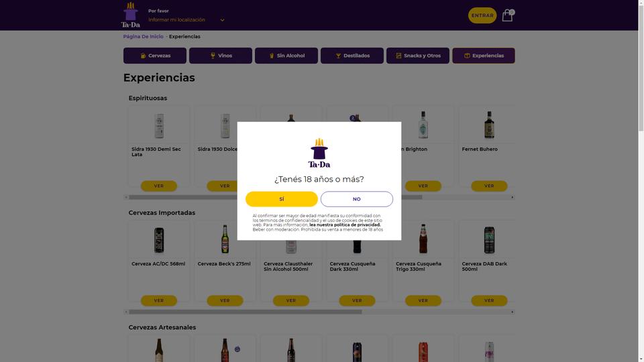Expand the Informar mi localización dropdown
The height and width of the screenshot is (362, 644).
(186, 19)
